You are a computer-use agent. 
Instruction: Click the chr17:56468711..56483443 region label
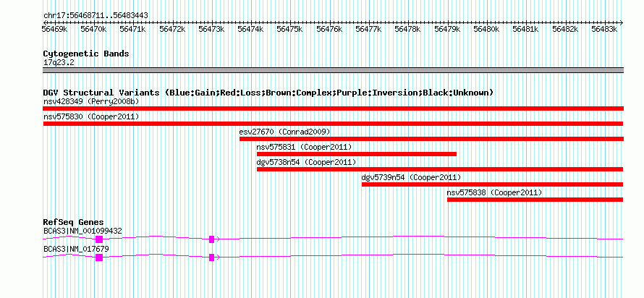click(96, 15)
